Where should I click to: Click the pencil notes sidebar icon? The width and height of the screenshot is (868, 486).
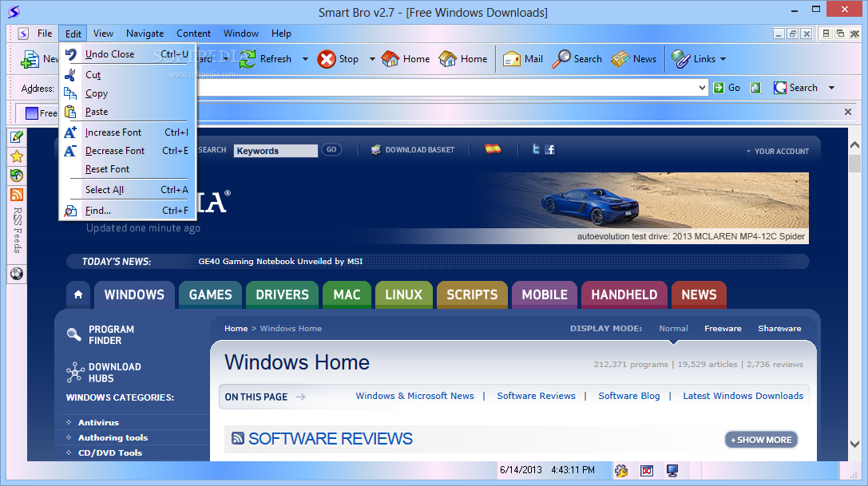coord(17,136)
